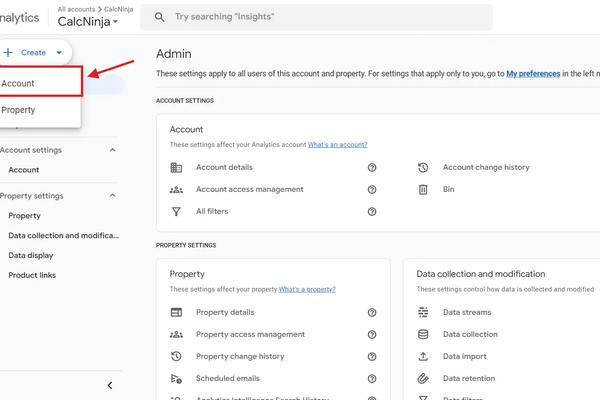Open the Property change history setting
Screen dimensions: 600x400
pyautogui.click(x=240, y=356)
